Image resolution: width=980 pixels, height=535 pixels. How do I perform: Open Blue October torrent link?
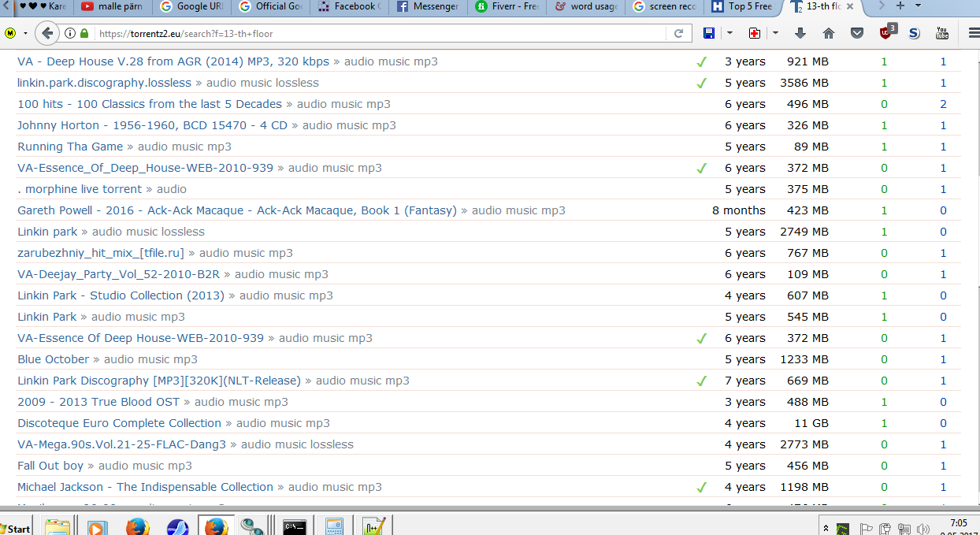pos(53,359)
